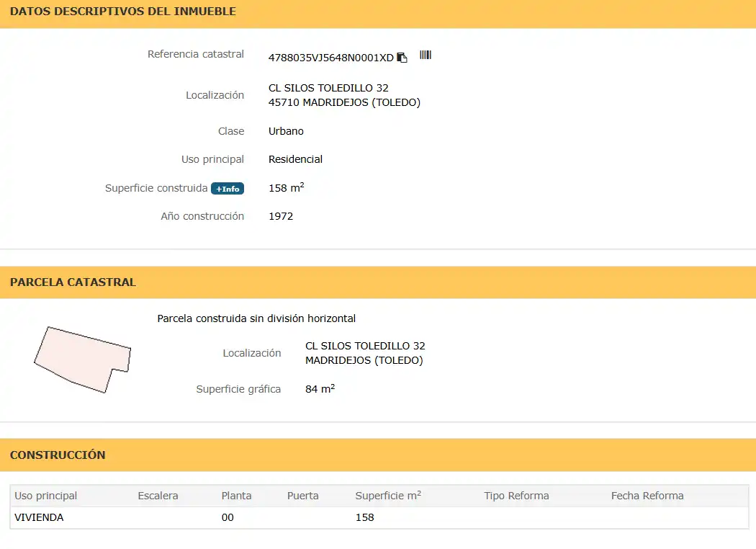The width and height of the screenshot is (756, 549).
Task: Select the Fecha Reforma column header
Action: coord(647,496)
